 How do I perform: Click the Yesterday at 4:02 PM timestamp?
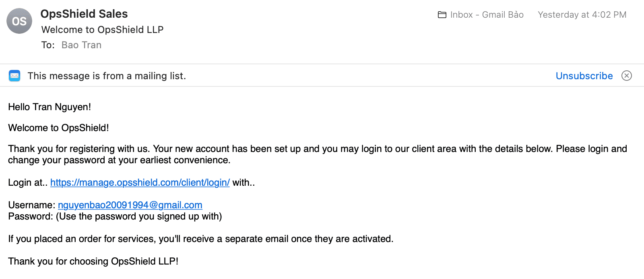582,15
